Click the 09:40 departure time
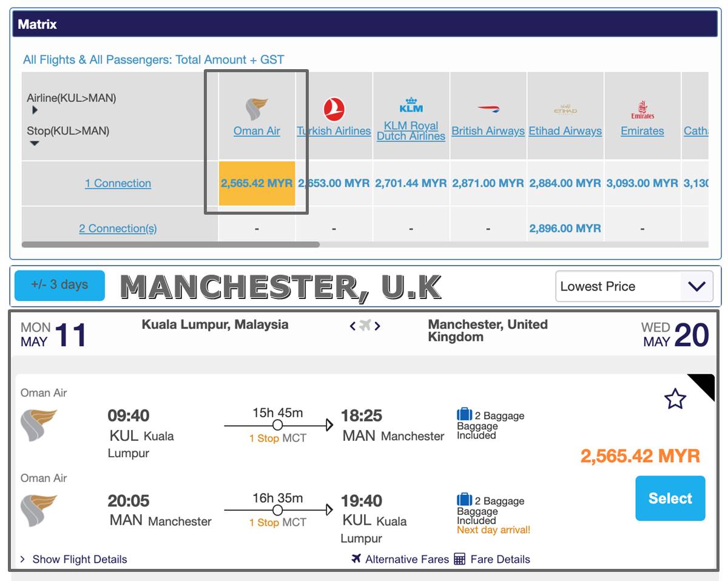The width and height of the screenshot is (728, 581). pyautogui.click(x=129, y=416)
